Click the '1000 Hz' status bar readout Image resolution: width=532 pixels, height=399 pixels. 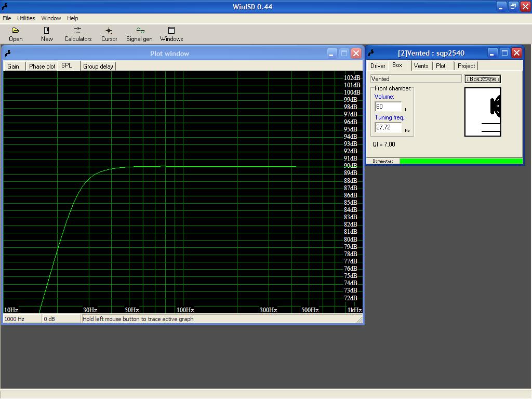tap(22, 319)
